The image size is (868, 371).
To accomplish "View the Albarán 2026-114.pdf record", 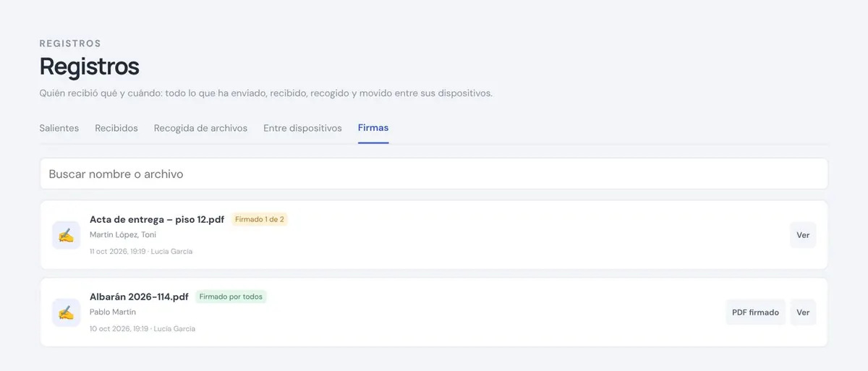I will tap(803, 312).
